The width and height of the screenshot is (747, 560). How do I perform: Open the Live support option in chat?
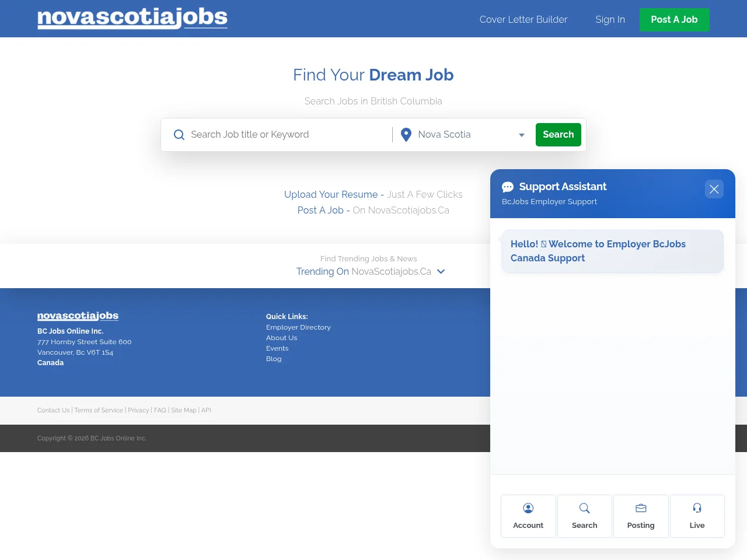pos(697,516)
